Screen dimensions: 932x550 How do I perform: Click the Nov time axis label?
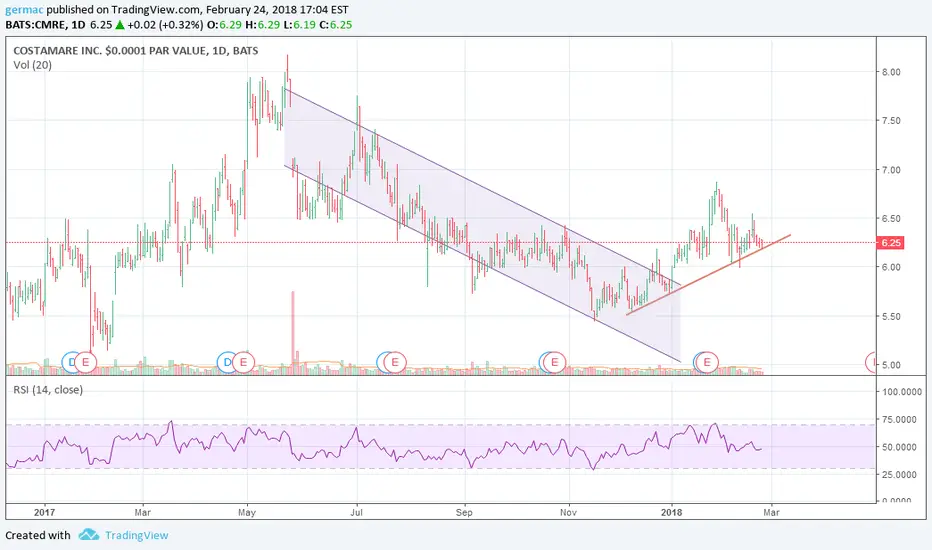pos(569,512)
